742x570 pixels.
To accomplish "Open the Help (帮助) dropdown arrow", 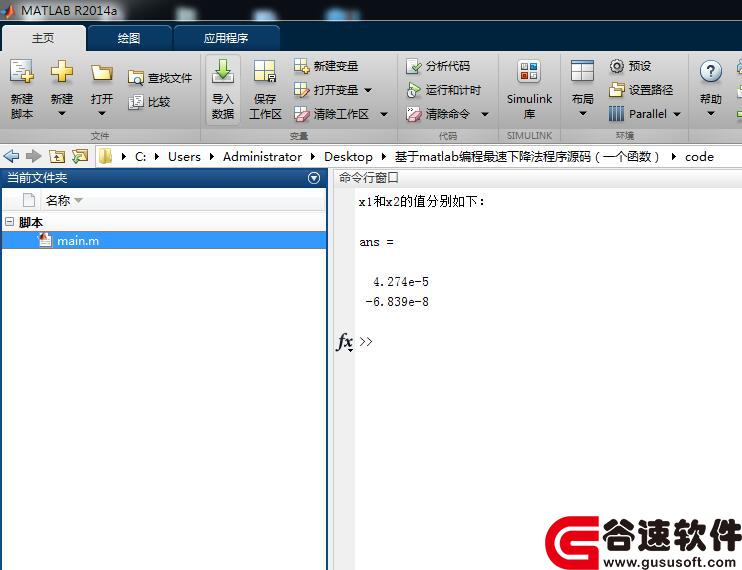I will point(711,114).
